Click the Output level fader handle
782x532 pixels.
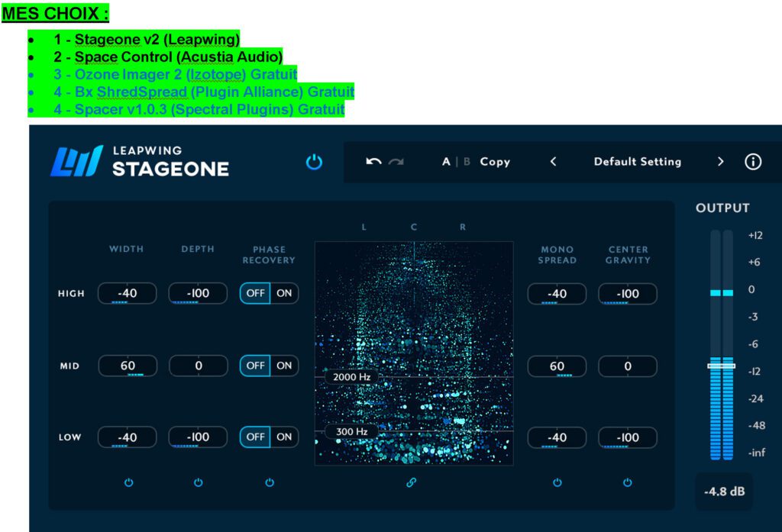(x=721, y=366)
